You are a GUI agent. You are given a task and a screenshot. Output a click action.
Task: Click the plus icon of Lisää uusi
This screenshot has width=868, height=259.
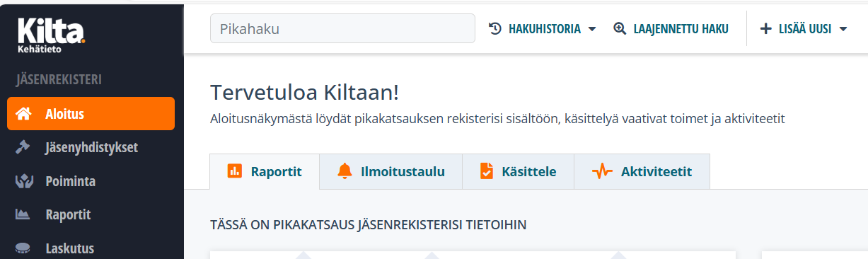(765, 29)
